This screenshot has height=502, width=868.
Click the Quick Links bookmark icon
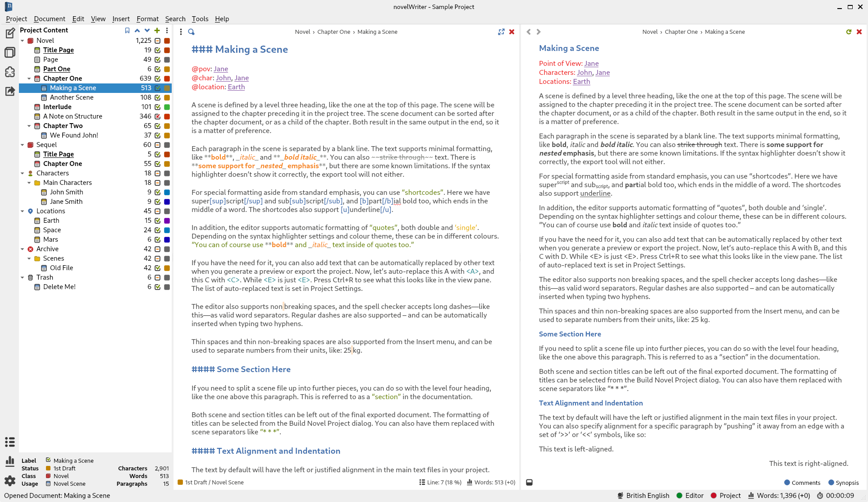(127, 31)
